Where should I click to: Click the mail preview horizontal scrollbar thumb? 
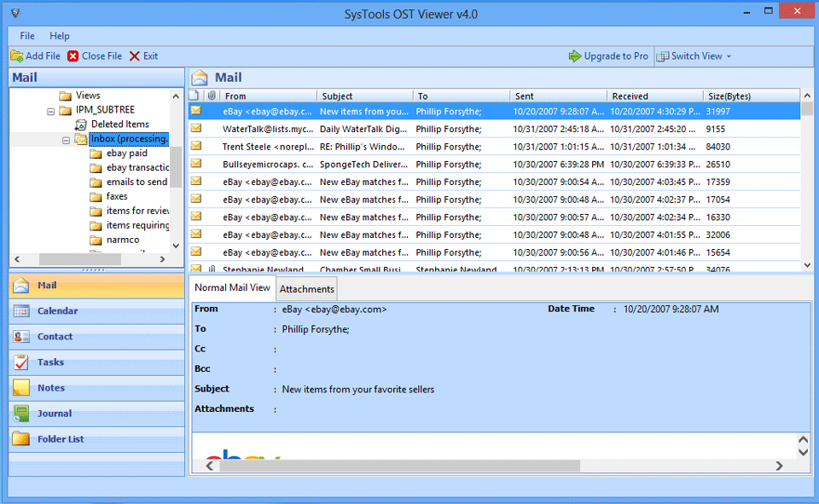click(399, 466)
